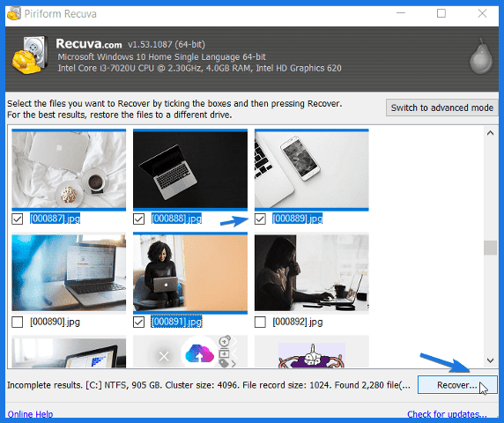Image resolution: width=504 pixels, height=423 pixels.
Task: Click the vertical scrollbar thumb
Action: (490, 248)
